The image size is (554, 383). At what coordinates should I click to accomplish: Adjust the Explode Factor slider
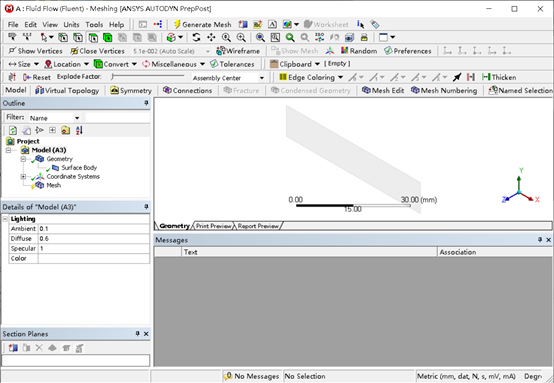click(x=148, y=76)
